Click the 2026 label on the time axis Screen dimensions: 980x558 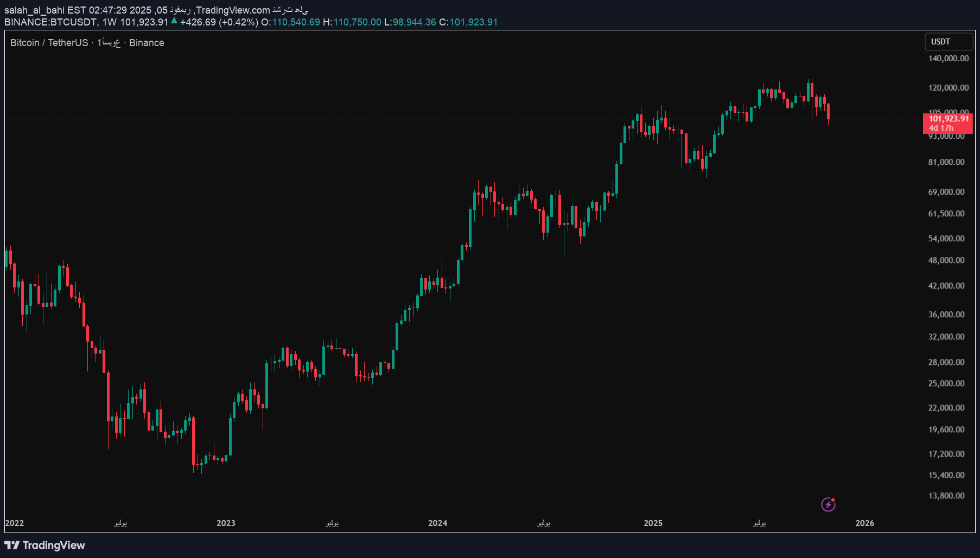tap(864, 523)
